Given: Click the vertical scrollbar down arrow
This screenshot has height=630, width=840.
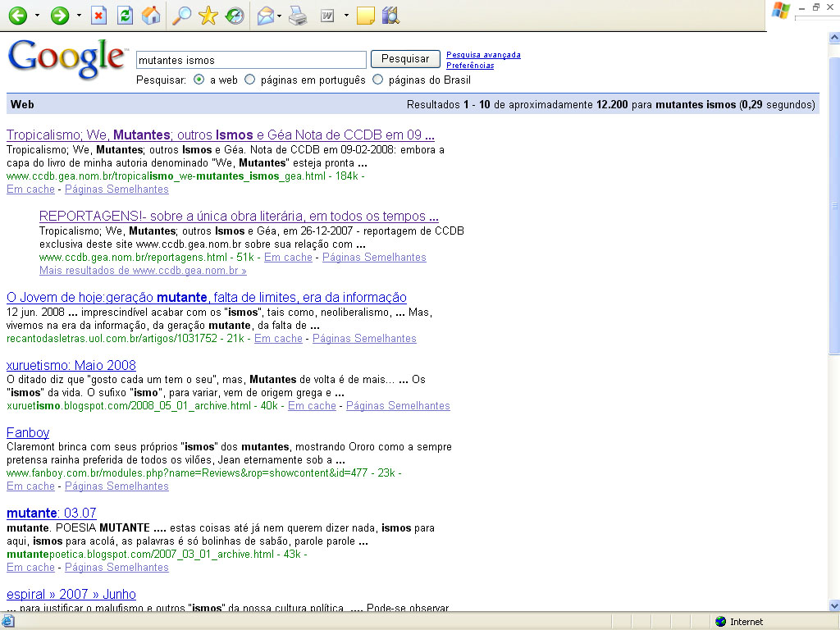Looking at the screenshot, I should 834,606.
